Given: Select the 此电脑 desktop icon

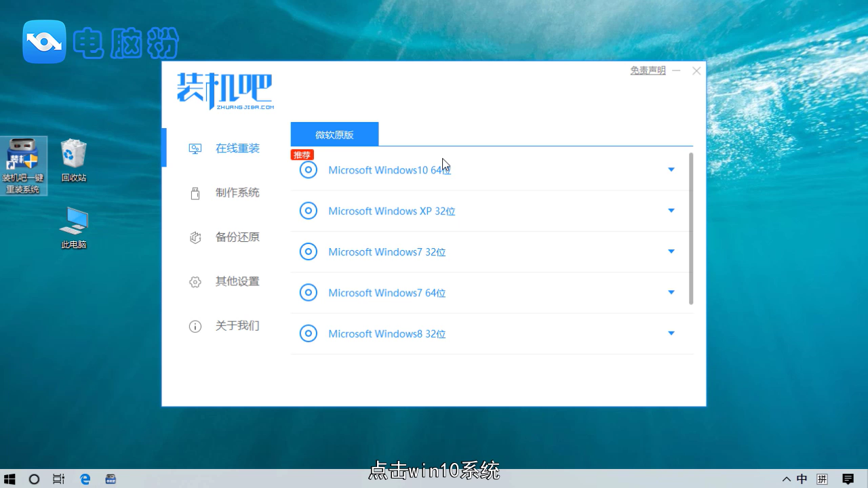Looking at the screenshot, I should [x=74, y=228].
